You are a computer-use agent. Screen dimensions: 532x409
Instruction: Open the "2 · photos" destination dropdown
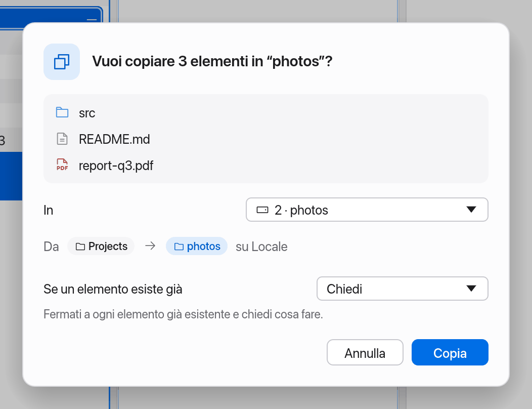coord(367,210)
